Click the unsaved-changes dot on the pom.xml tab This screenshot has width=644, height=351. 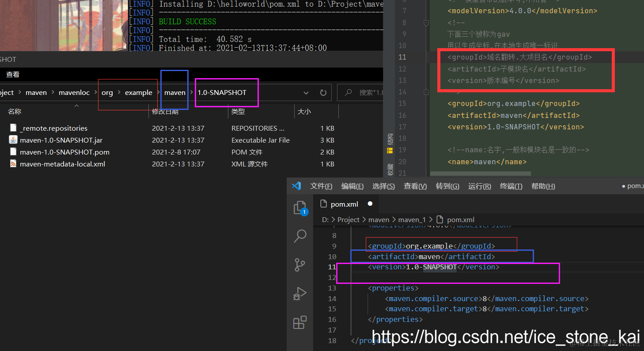(370, 204)
